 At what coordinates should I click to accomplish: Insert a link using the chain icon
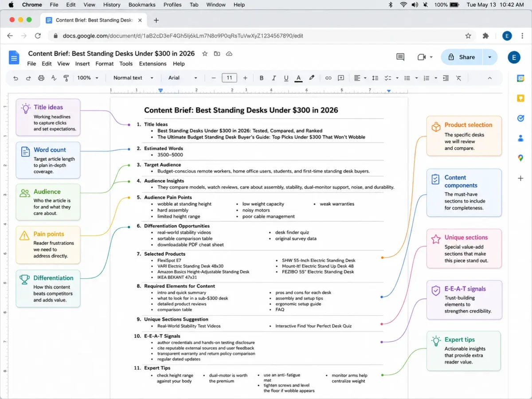tap(328, 78)
